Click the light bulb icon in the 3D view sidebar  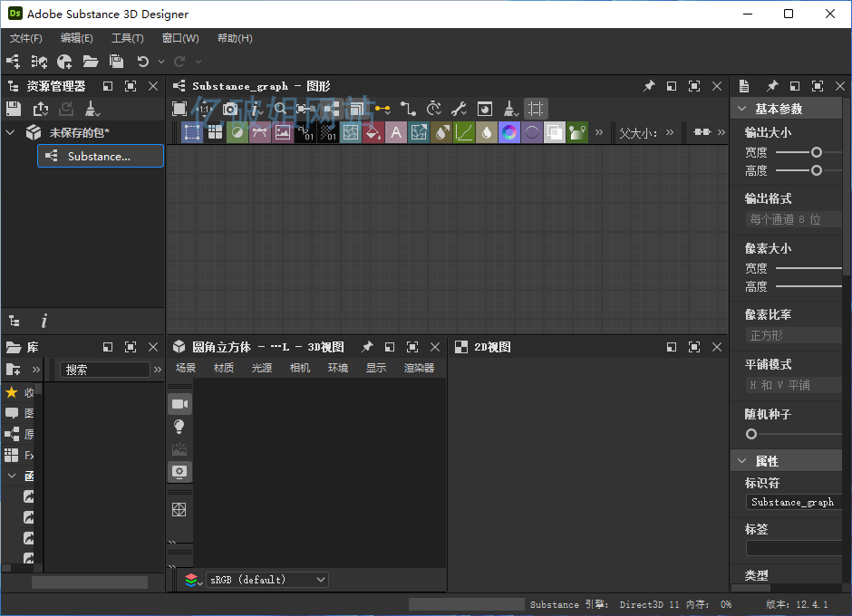(x=179, y=427)
